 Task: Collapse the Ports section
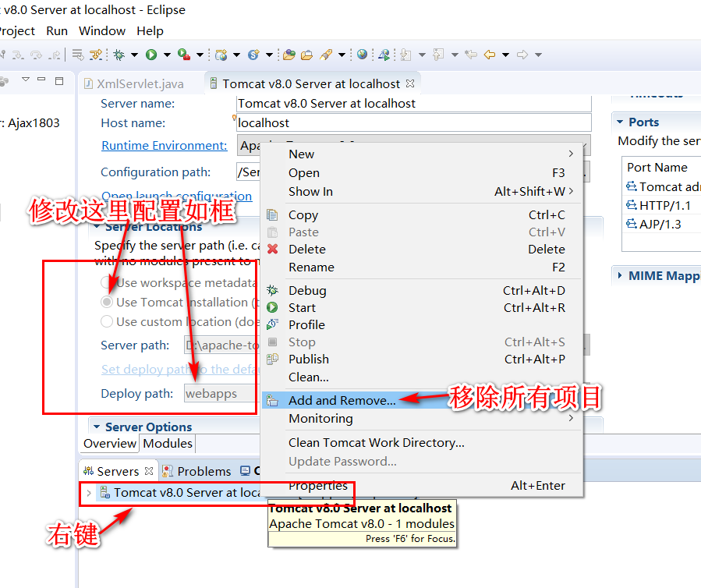pos(620,122)
